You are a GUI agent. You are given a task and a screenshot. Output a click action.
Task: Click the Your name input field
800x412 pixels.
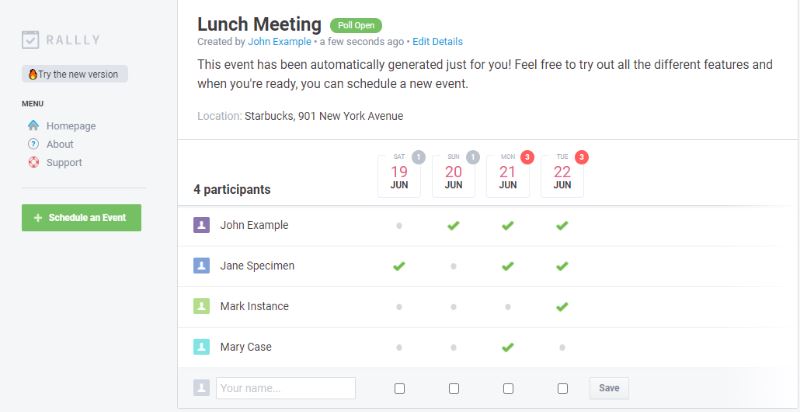[x=286, y=388]
